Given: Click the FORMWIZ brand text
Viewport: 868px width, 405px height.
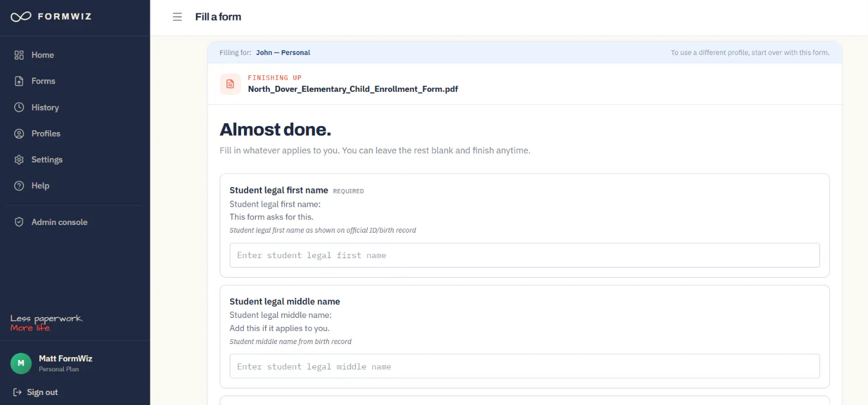Looking at the screenshot, I should point(65,17).
